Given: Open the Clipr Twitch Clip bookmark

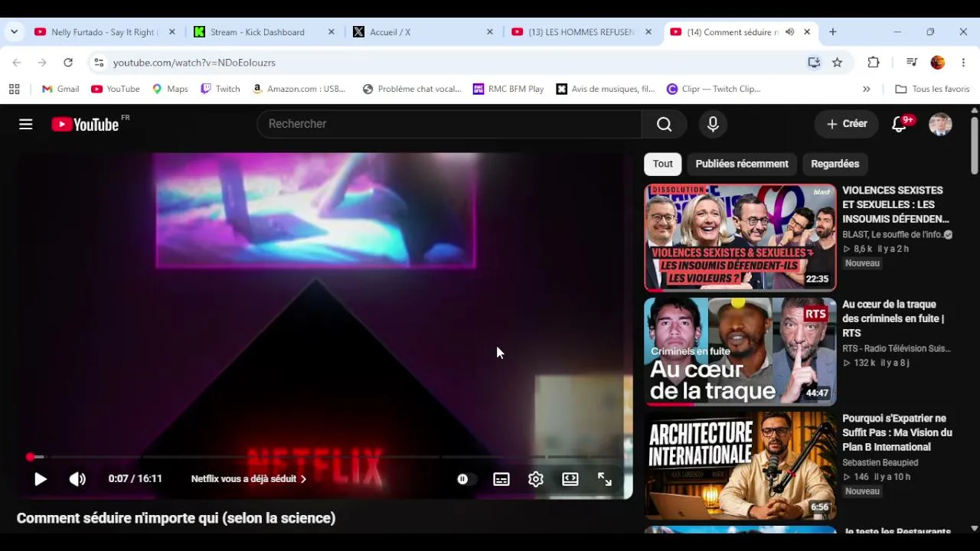Looking at the screenshot, I should 714,89.
